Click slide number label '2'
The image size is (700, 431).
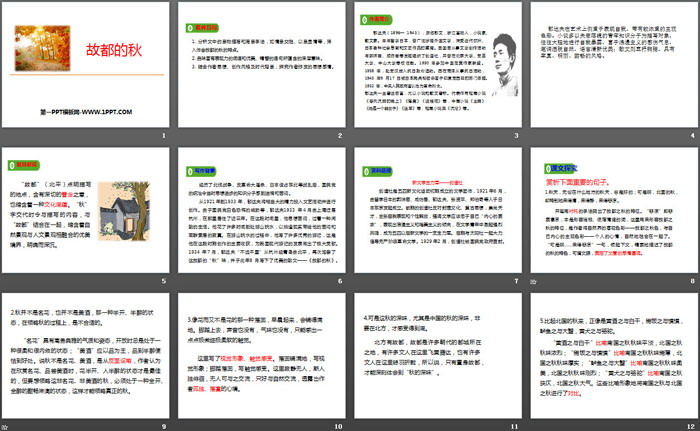(x=340, y=135)
